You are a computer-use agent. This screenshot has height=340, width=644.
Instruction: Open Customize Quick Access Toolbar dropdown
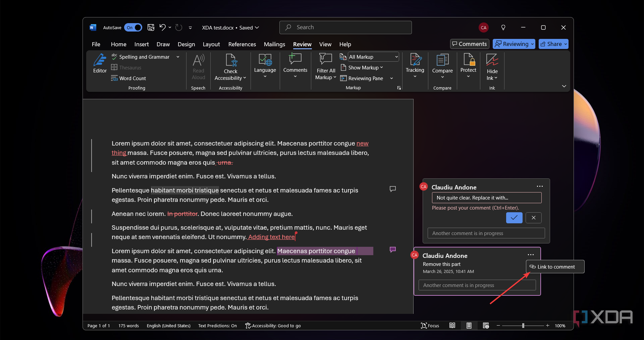pos(190,28)
